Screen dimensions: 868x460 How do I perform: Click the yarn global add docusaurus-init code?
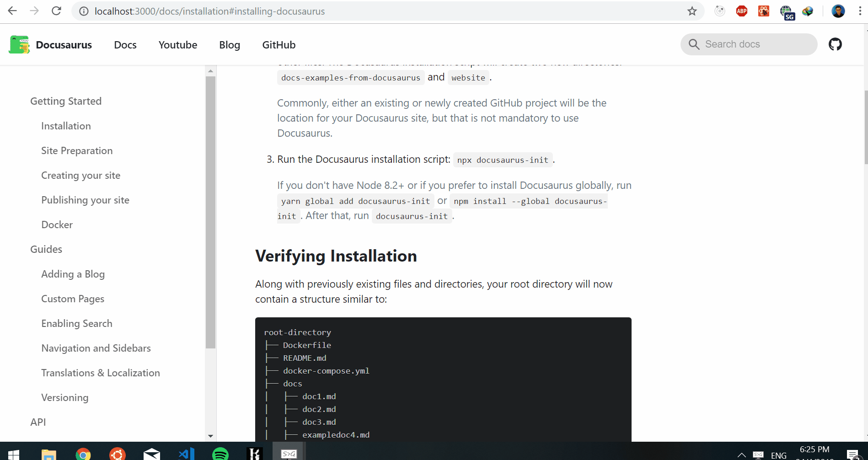tap(355, 201)
